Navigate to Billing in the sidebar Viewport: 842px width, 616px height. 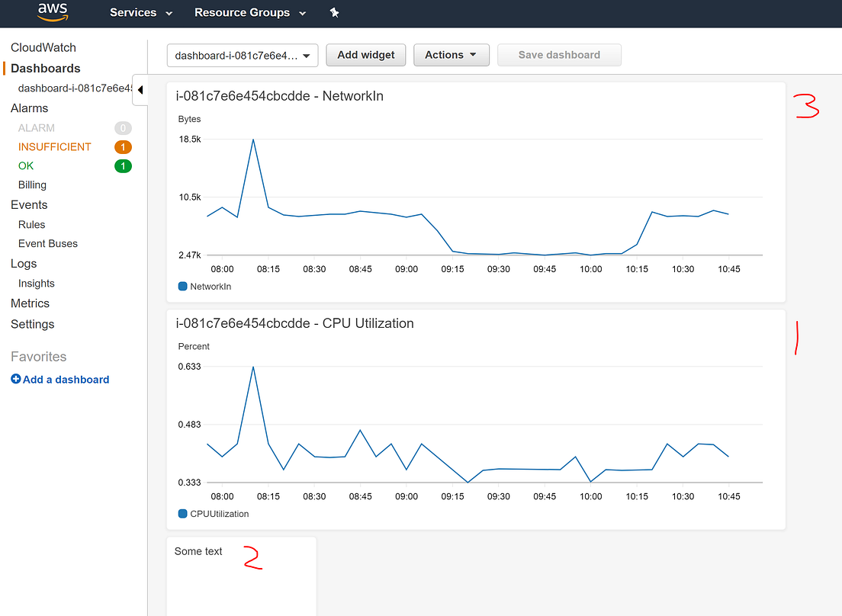click(32, 184)
